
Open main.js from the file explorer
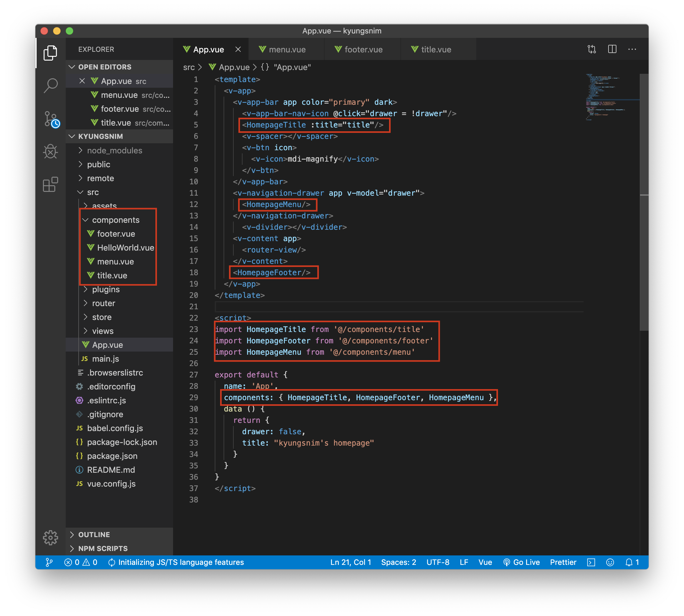pyautogui.click(x=105, y=359)
